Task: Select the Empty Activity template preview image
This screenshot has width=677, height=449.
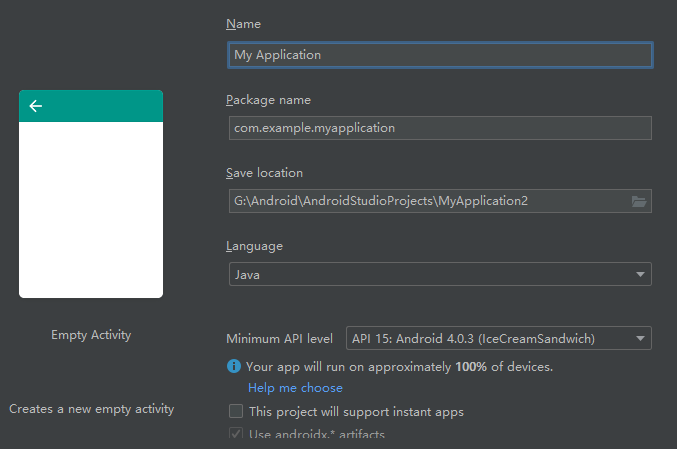Action: click(91, 210)
